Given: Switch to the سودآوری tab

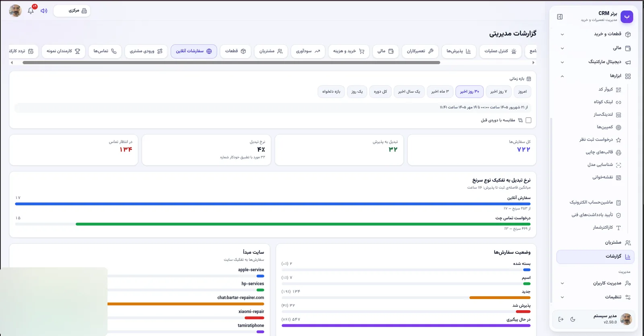Looking at the screenshot, I should click(308, 51).
